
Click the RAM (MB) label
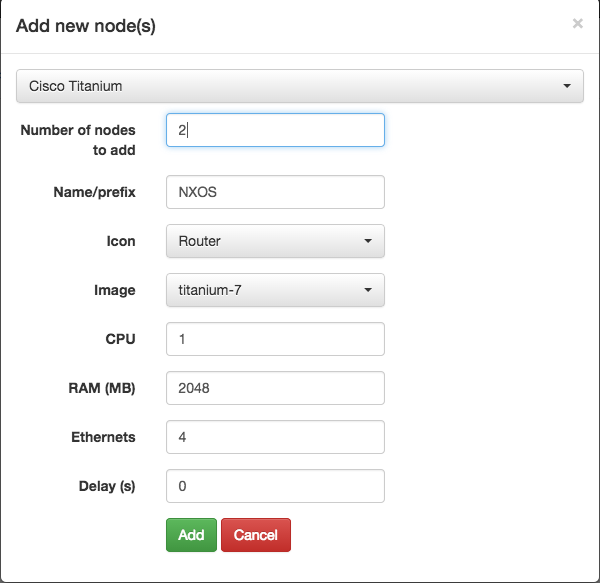pos(102,388)
